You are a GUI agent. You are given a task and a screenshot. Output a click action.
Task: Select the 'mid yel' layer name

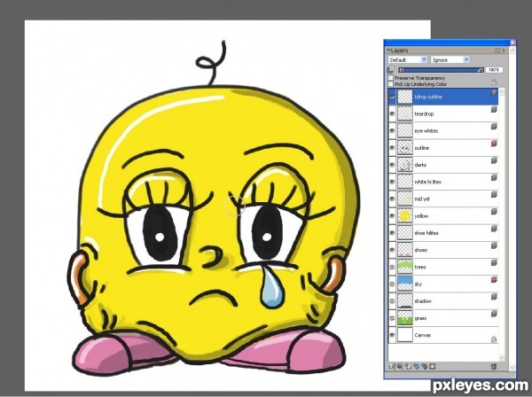pyautogui.click(x=422, y=199)
